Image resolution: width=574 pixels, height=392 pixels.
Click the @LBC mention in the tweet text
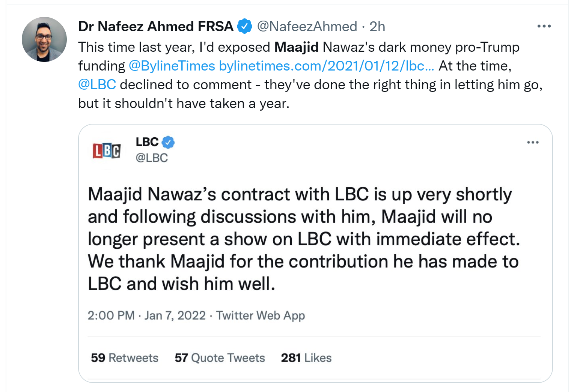coord(97,85)
